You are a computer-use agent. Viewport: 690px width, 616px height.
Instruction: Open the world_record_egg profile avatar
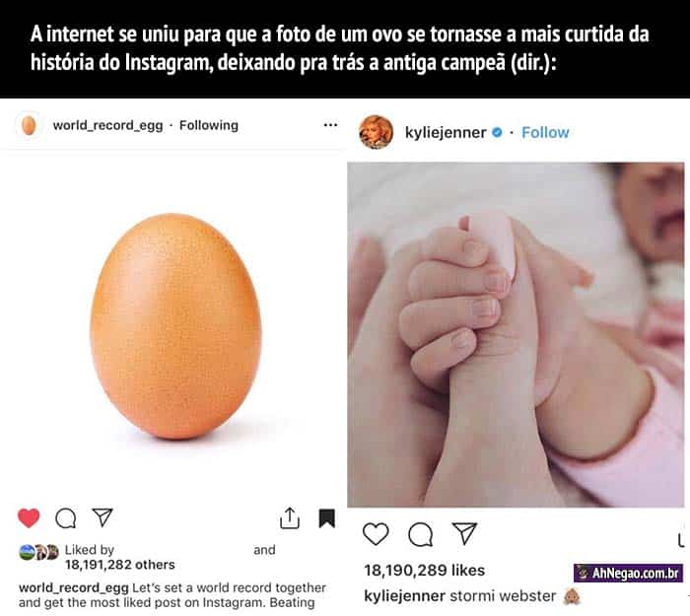(x=29, y=125)
